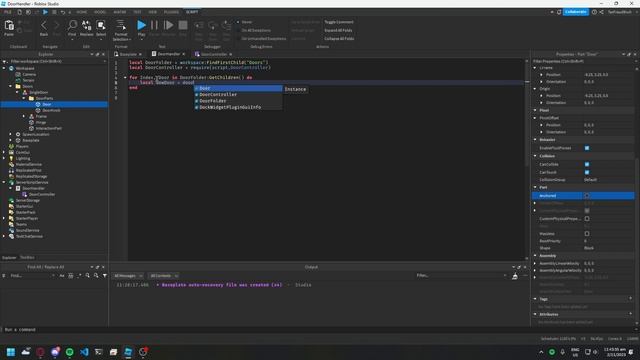This screenshot has height=360, width=640.
Task: Click the Step Over debugger icon
Action: pos(213,26)
